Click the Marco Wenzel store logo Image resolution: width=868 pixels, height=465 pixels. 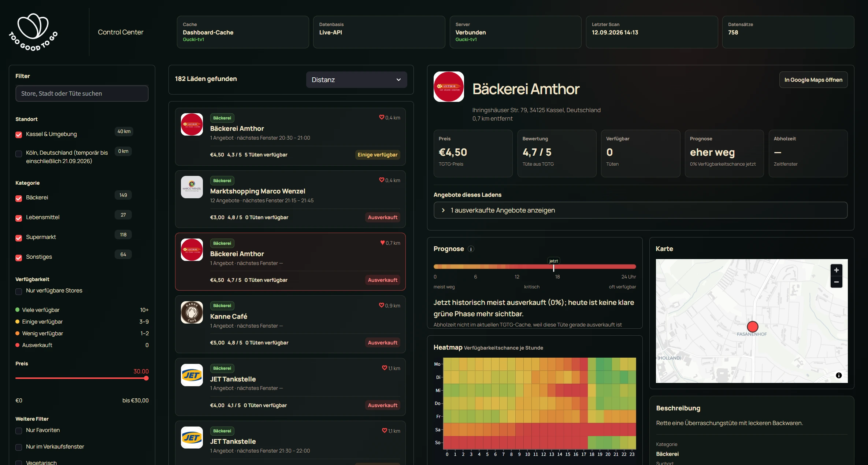click(192, 187)
